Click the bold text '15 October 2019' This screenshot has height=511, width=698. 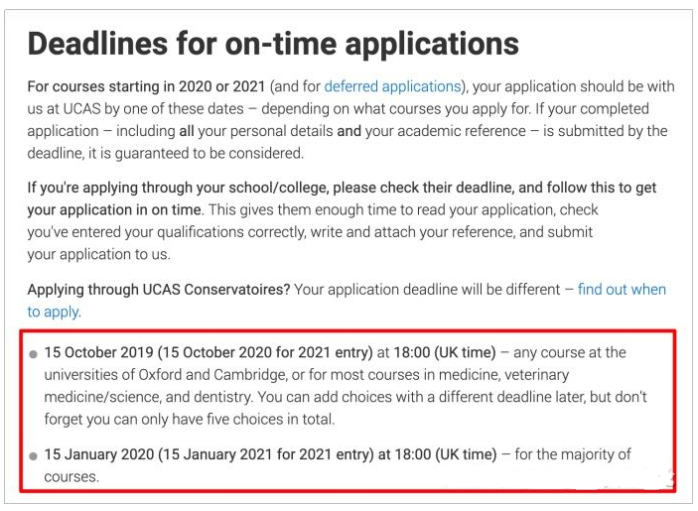[99, 353]
